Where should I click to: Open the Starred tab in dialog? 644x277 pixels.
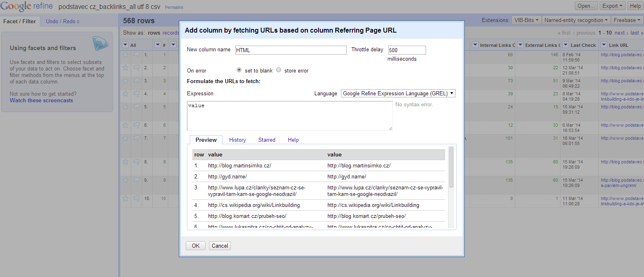[x=267, y=140]
